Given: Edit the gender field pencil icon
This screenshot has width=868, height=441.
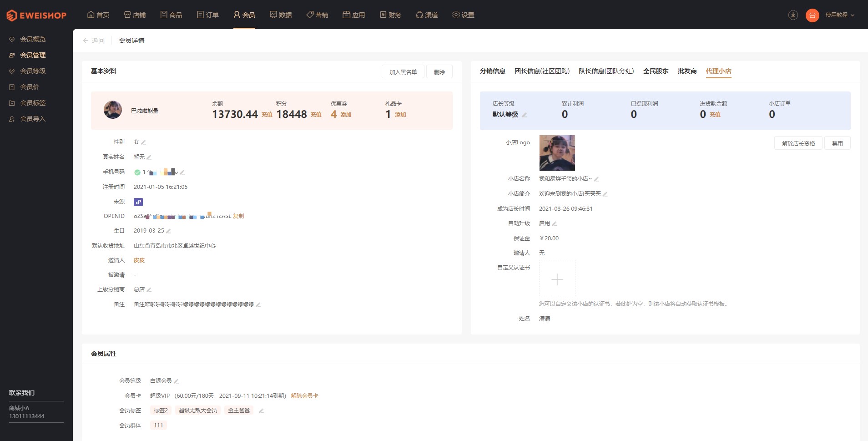Looking at the screenshot, I should pos(144,142).
